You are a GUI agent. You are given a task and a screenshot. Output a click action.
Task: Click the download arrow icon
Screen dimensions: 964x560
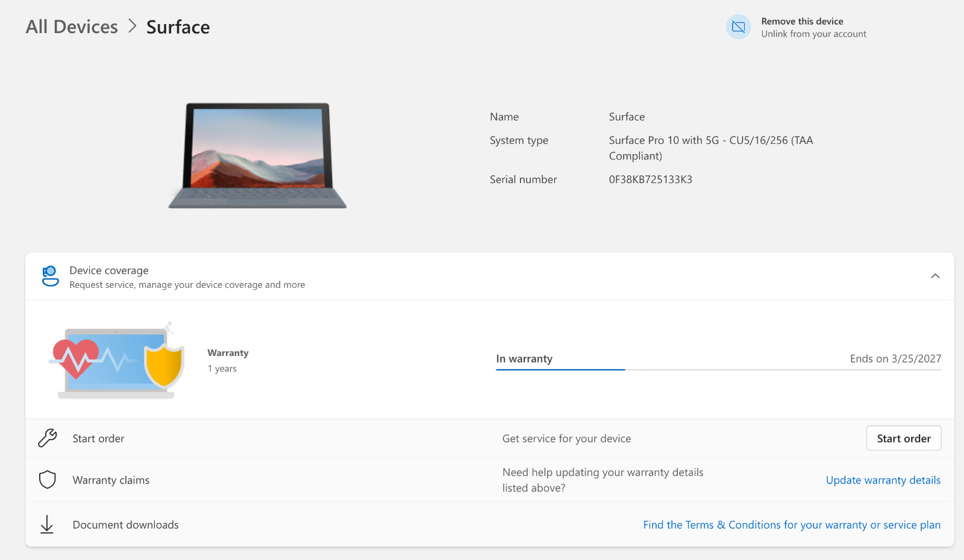tap(47, 524)
